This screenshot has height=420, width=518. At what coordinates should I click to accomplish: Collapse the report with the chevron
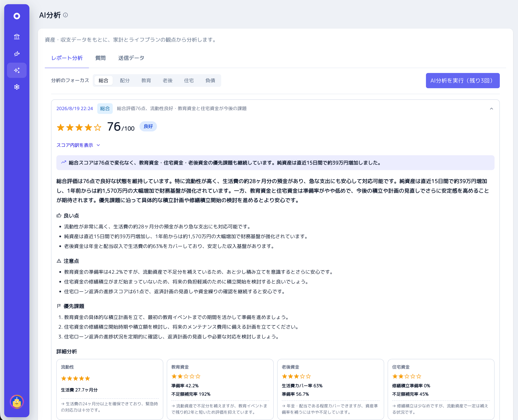[x=491, y=109]
